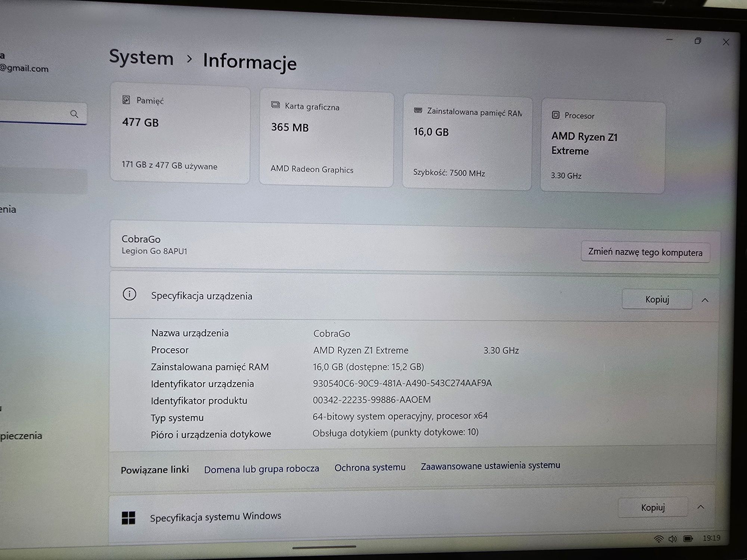Collapse the Specyfikacja urządzenia section chevron
Screen dimensions: 747x560
705,300
